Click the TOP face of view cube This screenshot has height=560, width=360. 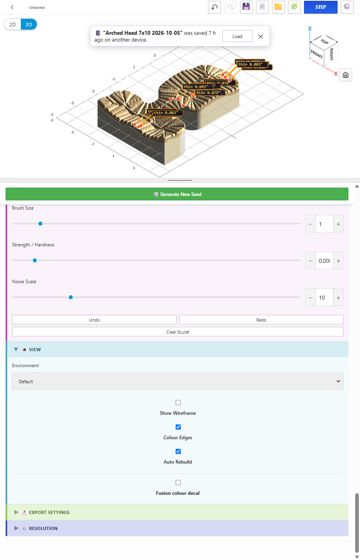click(324, 42)
